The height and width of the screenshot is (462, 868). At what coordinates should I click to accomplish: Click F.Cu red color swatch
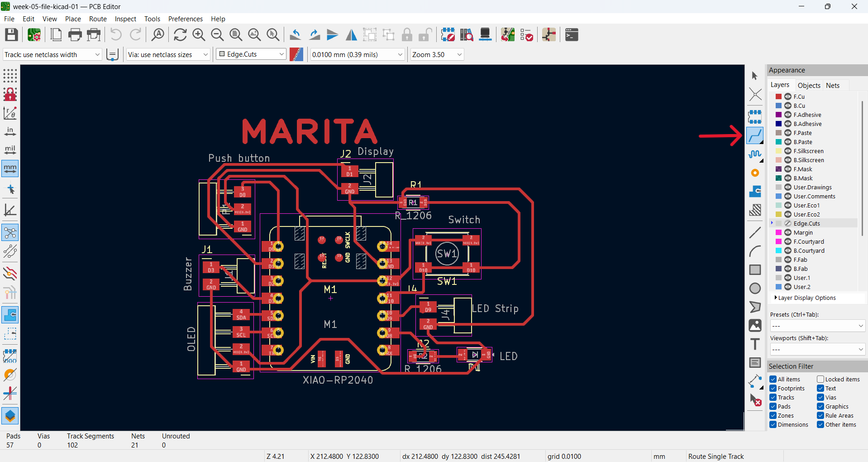click(x=778, y=96)
